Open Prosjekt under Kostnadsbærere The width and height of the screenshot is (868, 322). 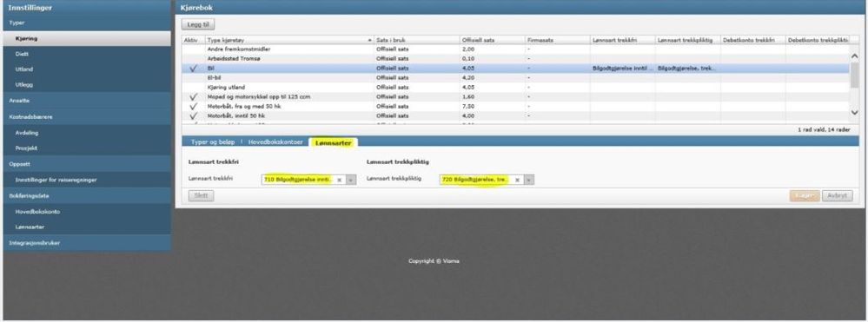[87, 148]
